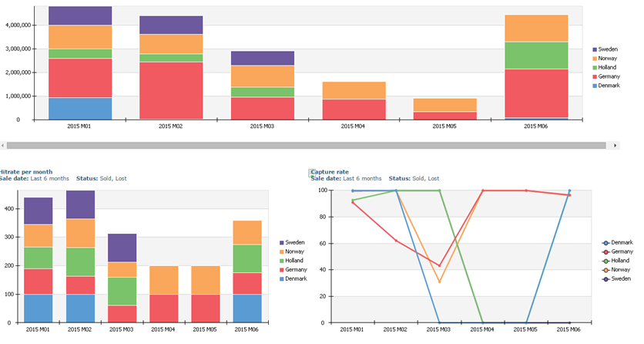Viewport: 644px width, 344px height.
Task: Open the Capture rate chart title
Action: (x=330, y=172)
